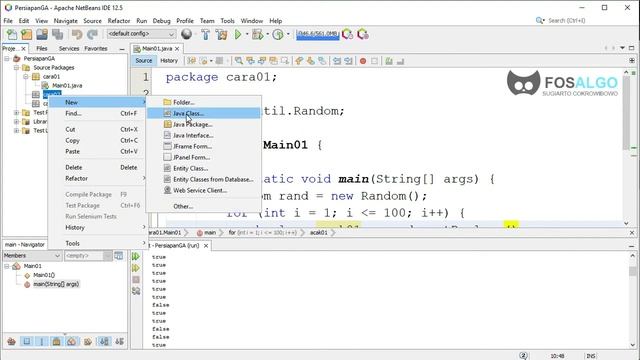This screenshot has height=360, width=640.
Task: Click the Redo arrow in toolbar
Action: coord(93,35)
